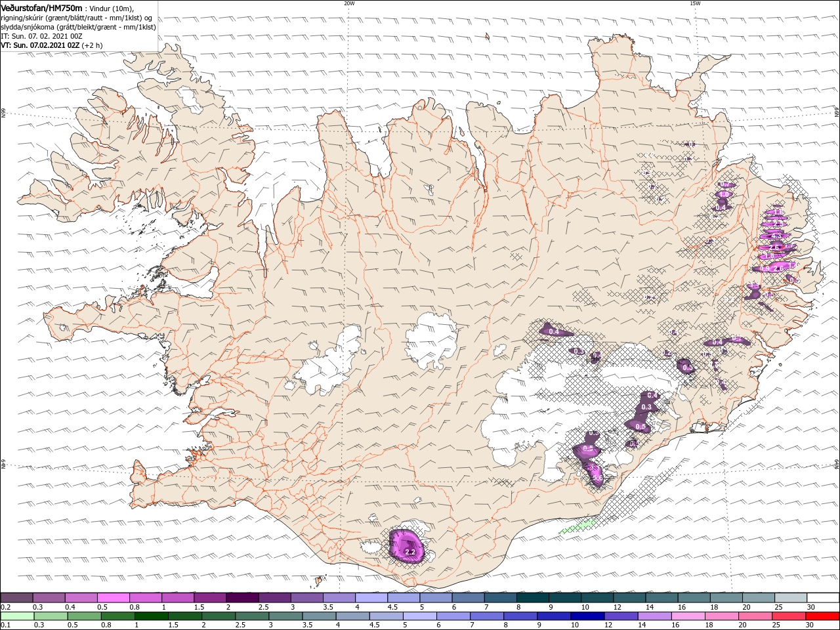Select the bright red 30 swatch in the lower scale

coord(822,616)
